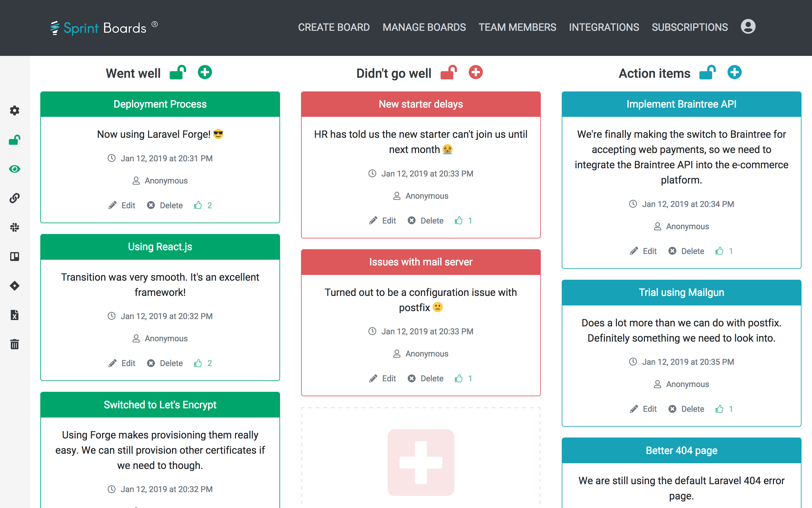Open the user account profile icon
Viewport: 812px width, 508px height.
click(748, 27)
